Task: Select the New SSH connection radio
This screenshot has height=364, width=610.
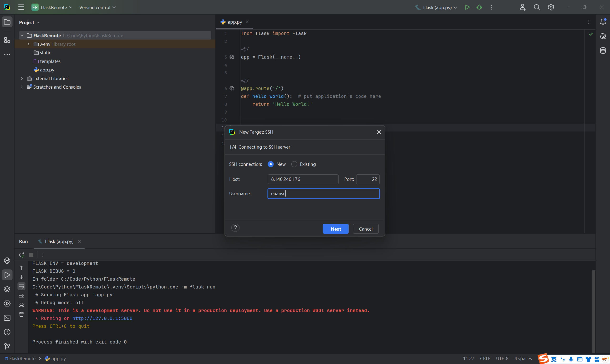Action: [x=270, y=164]
